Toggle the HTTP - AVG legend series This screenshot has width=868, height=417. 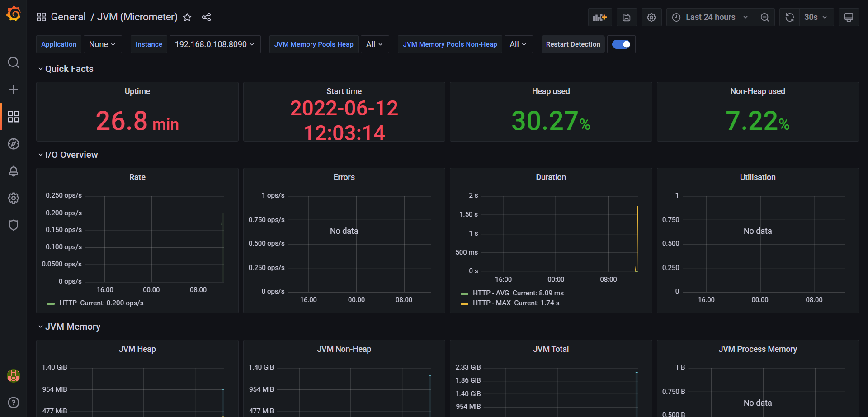pos(491,293)
